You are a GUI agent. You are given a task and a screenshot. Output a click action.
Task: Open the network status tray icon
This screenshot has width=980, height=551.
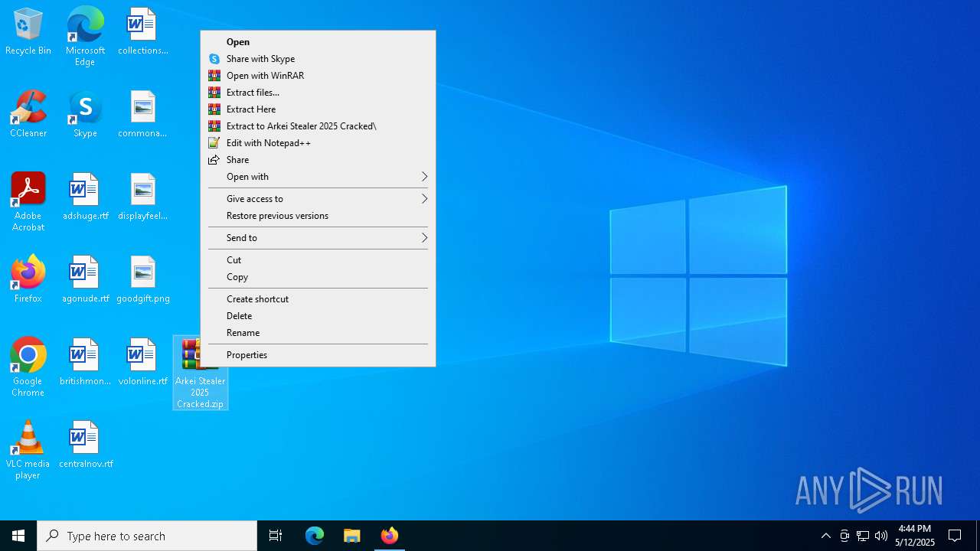click(863, 536)
